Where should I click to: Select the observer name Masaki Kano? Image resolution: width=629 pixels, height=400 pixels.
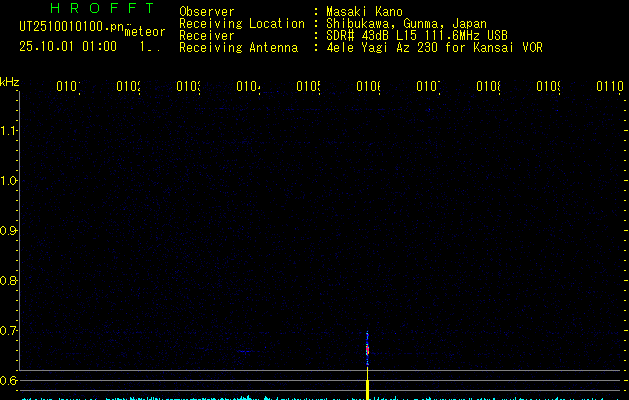pyautogui.click(x=364, y=11)
